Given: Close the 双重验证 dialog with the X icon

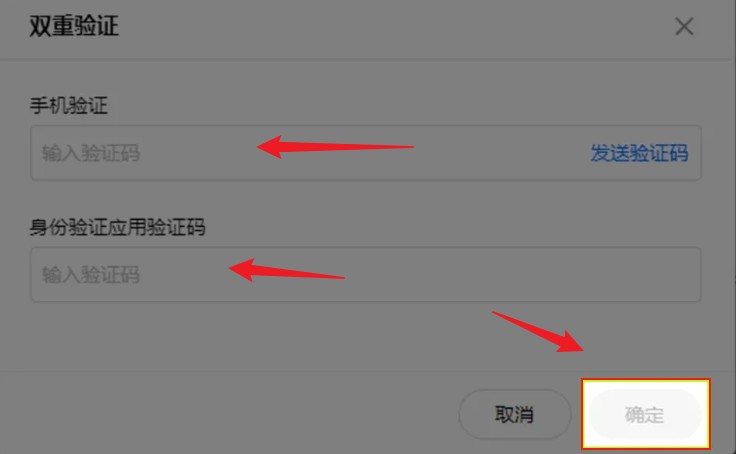Looking at the screenshot, I should (684, 26).
